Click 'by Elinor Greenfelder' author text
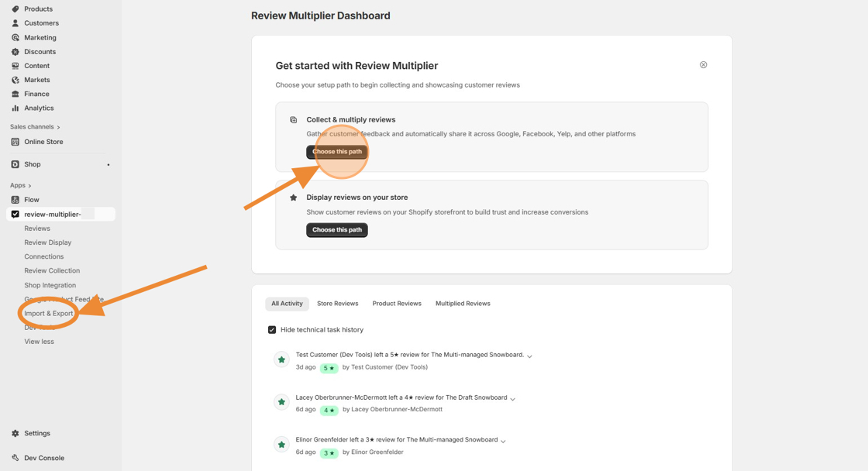This screenshot has height=471, width=868. tap(373, 452)
